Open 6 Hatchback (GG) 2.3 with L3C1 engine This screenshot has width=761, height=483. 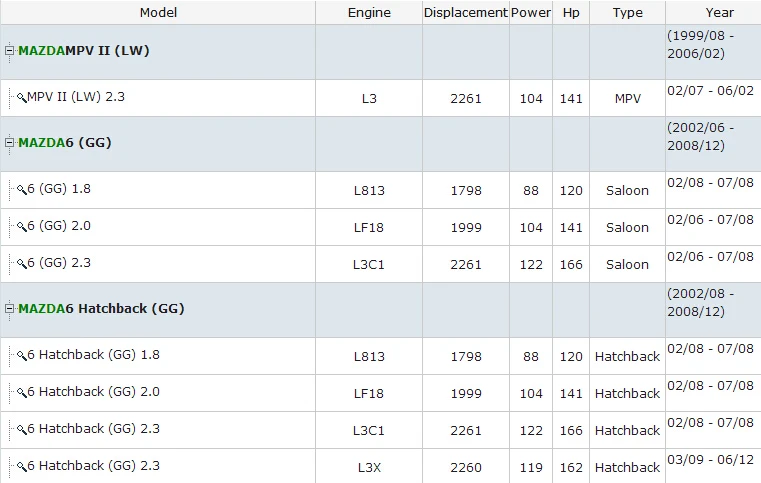94,428
